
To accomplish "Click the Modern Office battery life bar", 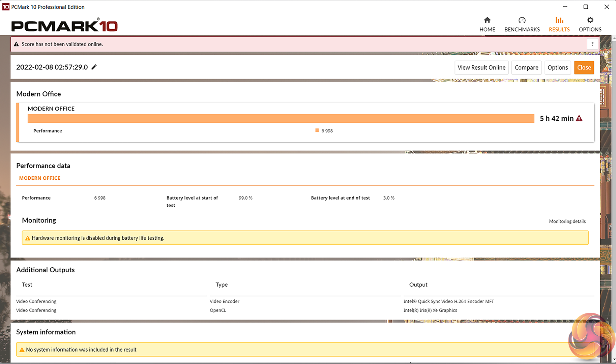I will [281, 118].
